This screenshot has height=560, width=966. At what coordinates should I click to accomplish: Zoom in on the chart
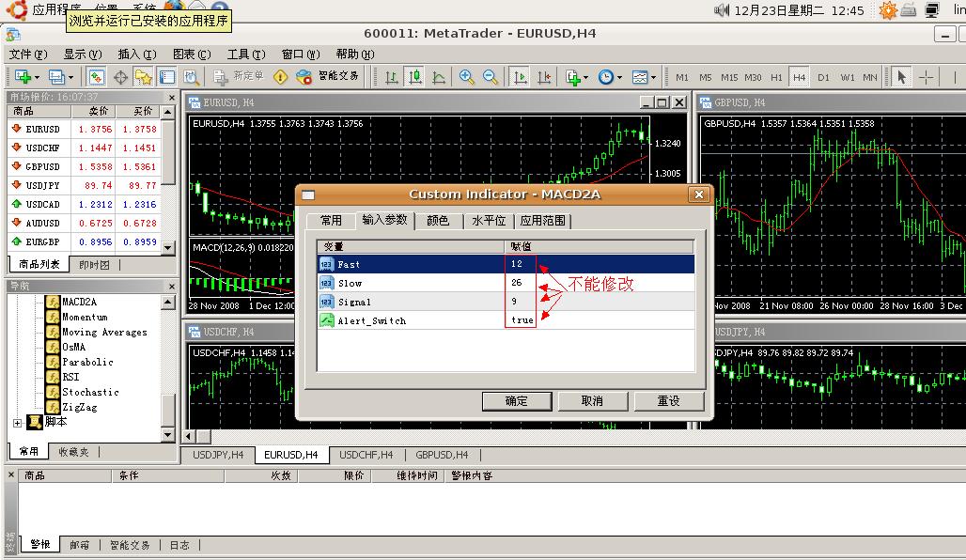tap(466, 77)
